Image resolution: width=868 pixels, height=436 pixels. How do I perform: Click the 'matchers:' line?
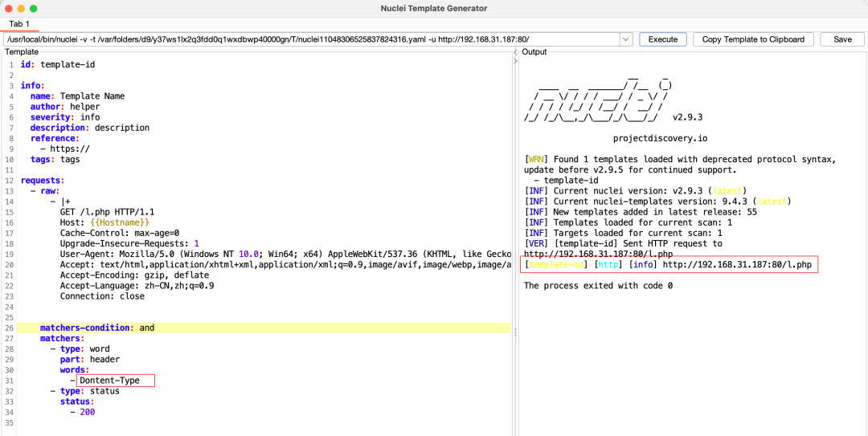pyautogui.click(x=63, y=338)
